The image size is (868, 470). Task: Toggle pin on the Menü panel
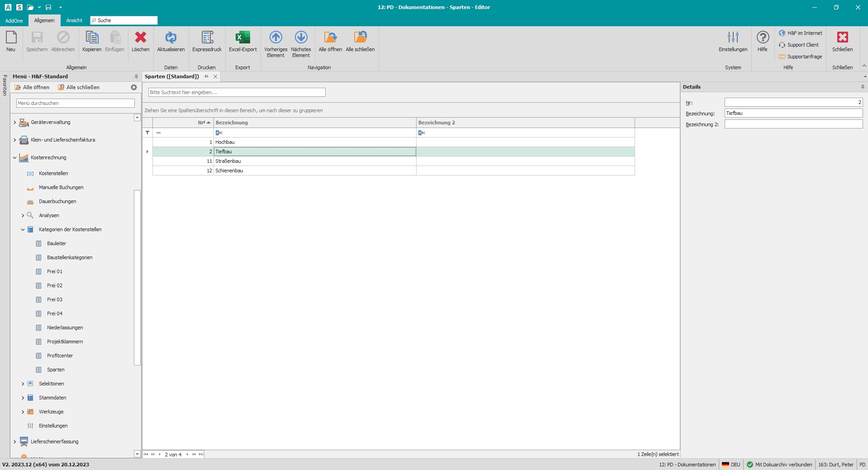coord(136,76)
